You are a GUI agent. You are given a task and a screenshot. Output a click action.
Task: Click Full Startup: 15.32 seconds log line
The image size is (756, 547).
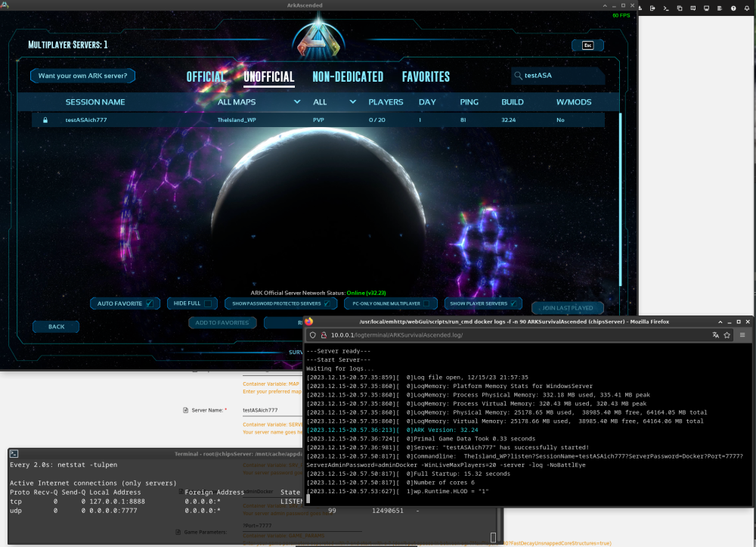[x=408, y=474]
